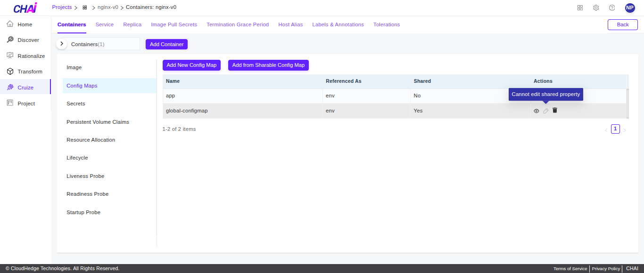Select the Discover icon in the sidebar

click(27, 40)
